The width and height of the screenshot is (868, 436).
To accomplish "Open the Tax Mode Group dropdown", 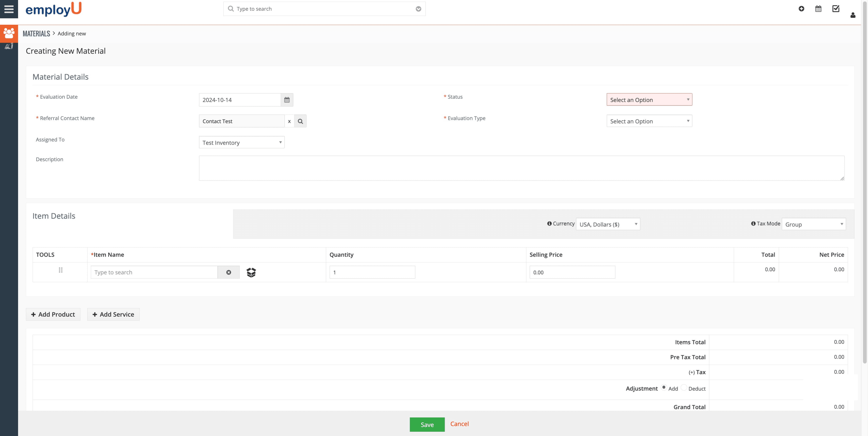I will pyautogui.click(x=813, y=224).
